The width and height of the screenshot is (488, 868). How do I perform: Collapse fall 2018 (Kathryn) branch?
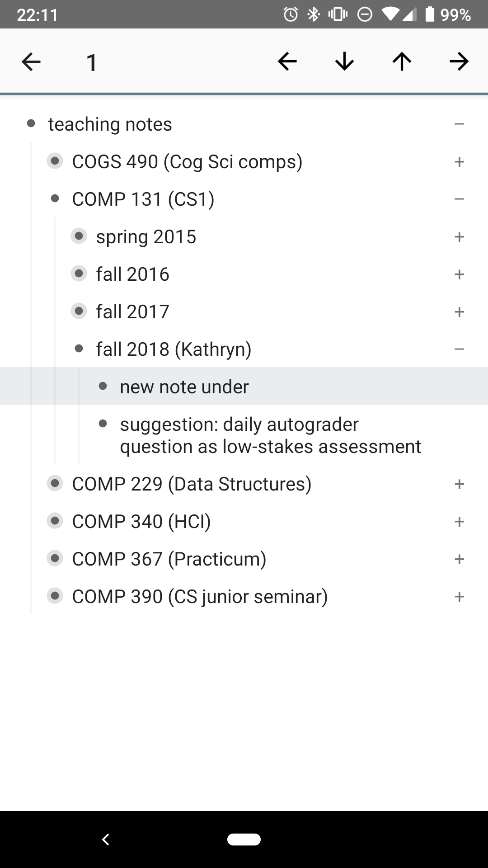click(459, 349)
